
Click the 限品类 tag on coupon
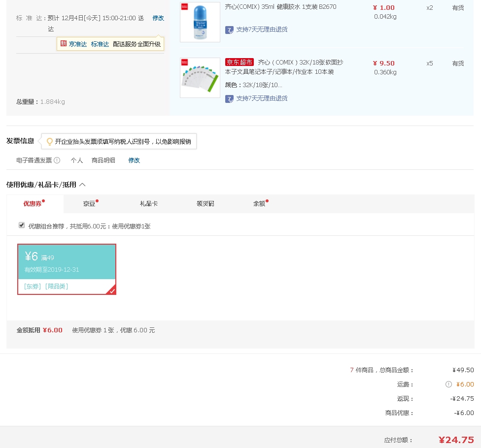click(57, 286)
